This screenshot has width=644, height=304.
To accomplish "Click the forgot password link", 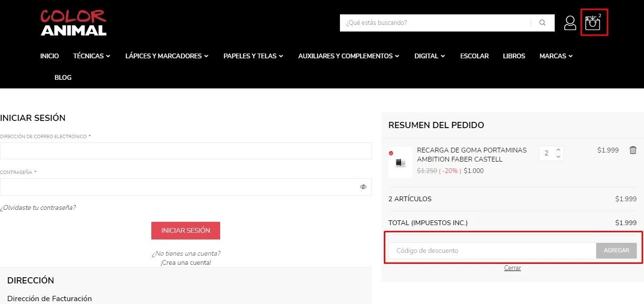I will click(x=38, y=207).
